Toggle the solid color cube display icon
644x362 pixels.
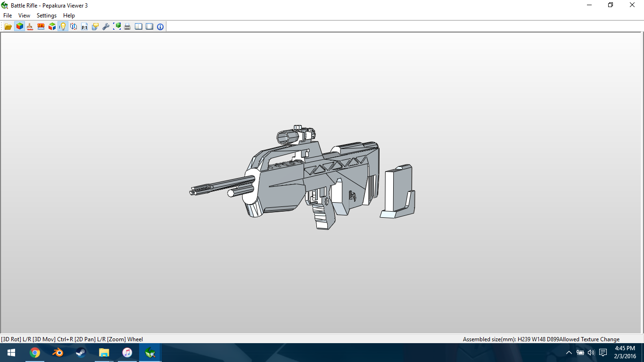[19, 26]
